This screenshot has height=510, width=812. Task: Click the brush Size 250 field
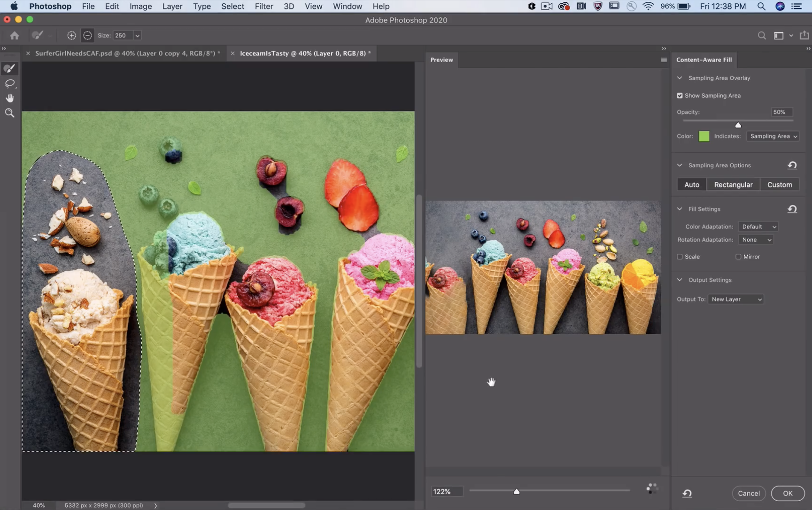(123, 36)
